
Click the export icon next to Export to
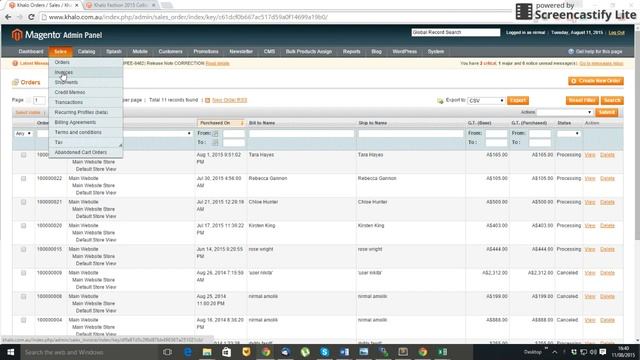coord(440,101)
